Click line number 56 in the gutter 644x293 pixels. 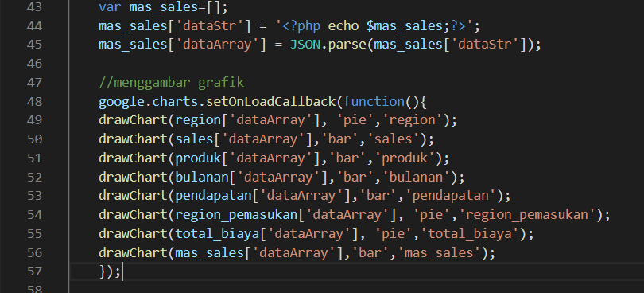(x=34, y=252)
